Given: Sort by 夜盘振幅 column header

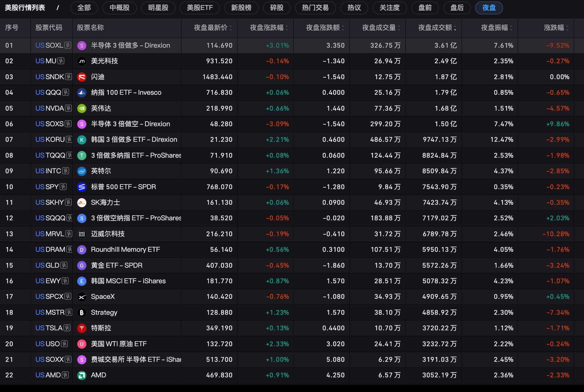Looking at the screenshot, I should point(495,28).
